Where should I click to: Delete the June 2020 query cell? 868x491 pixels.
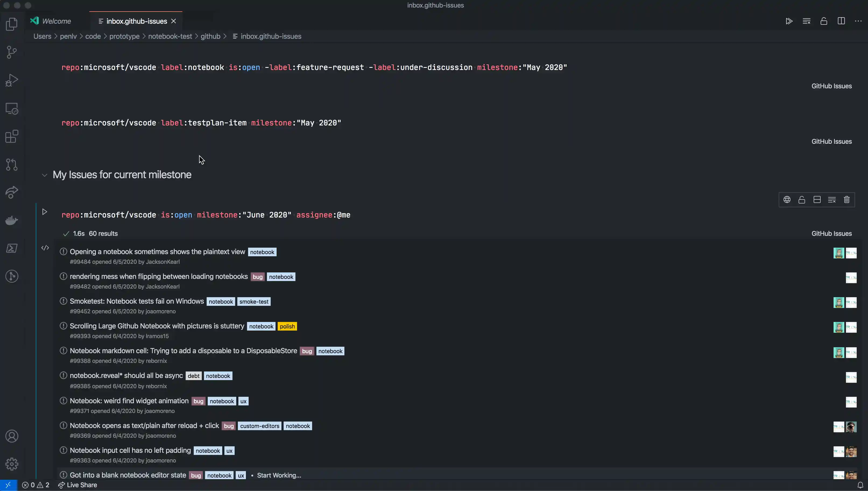click(846, 200)
